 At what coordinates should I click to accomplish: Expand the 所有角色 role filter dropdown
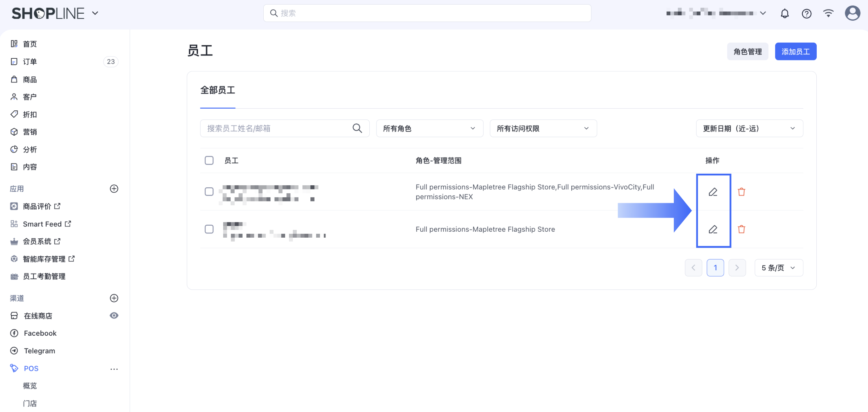(429, 128)
